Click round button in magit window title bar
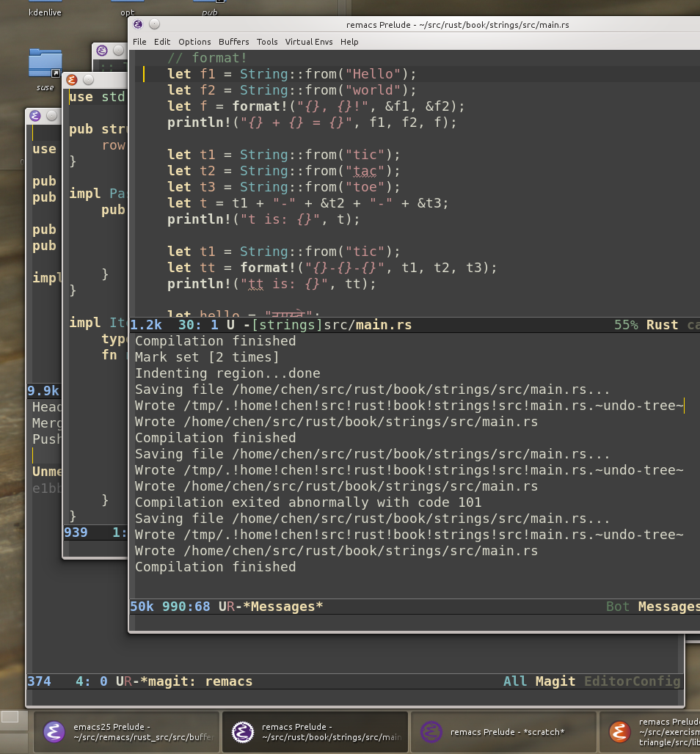700x754 pixels. [51, 116]
